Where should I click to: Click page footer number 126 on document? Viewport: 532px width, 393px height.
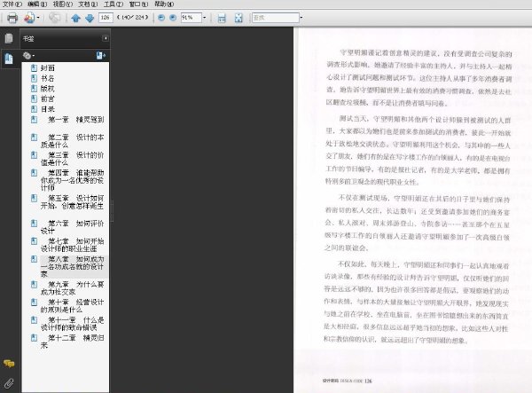pyautogui.click(x=368, y=381)
